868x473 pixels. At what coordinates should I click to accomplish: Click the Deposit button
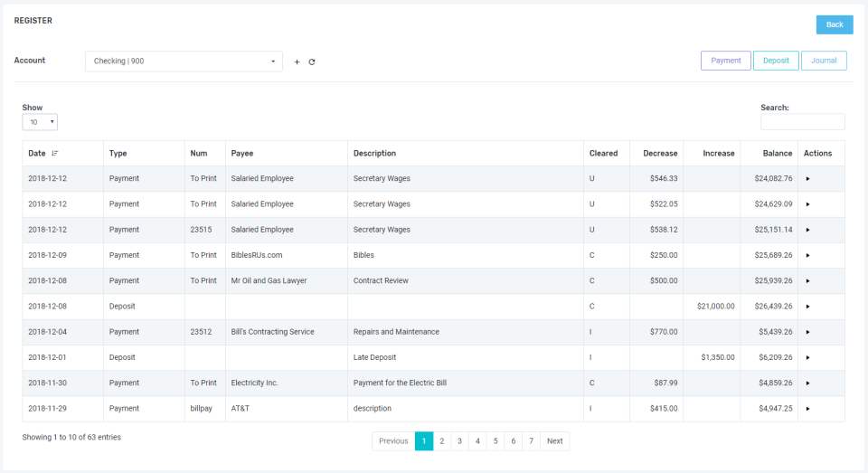click(x=776, y=61)
